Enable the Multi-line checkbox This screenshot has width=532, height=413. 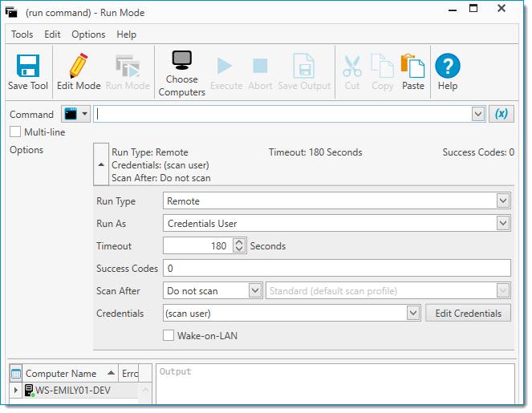pyautogui.click(x=15, y=132)
